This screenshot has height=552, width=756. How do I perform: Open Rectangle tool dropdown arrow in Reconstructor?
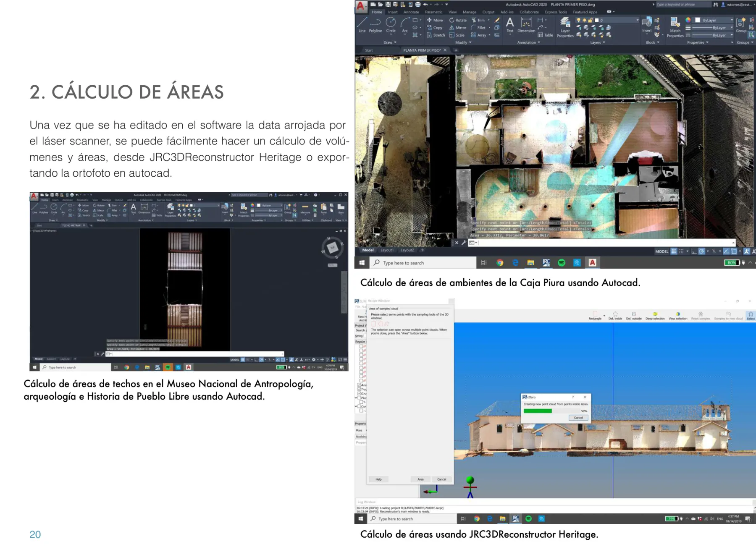(x=604, y=316)
